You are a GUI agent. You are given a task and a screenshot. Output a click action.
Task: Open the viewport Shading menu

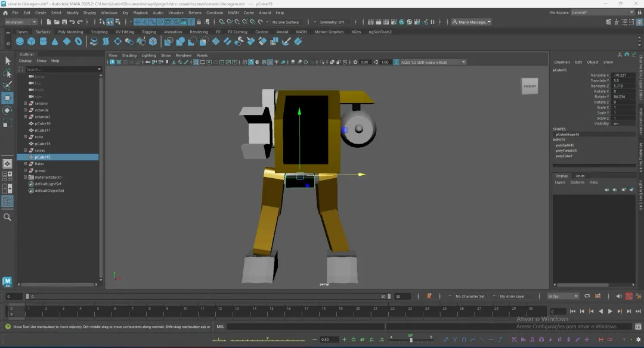point(129,55)
